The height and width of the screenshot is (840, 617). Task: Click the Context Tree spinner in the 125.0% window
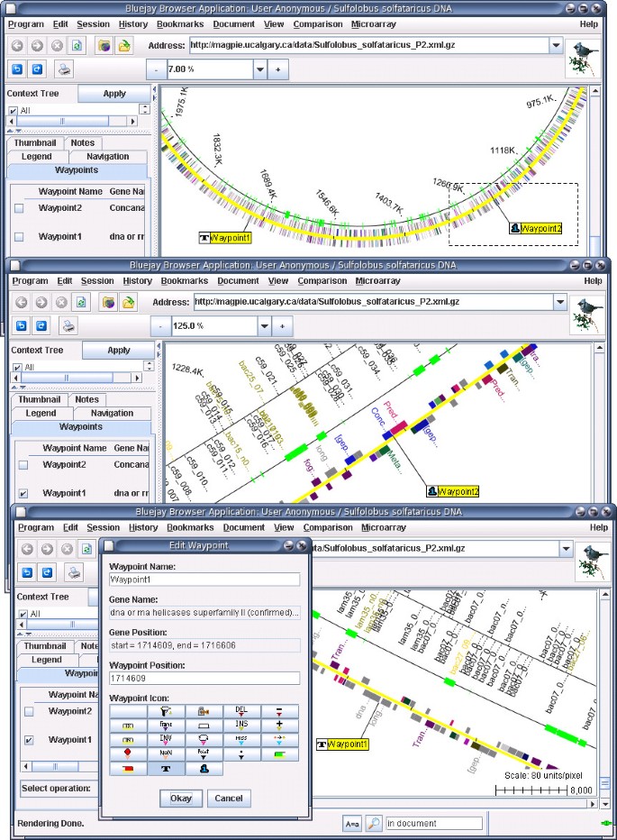pos(149,366)
